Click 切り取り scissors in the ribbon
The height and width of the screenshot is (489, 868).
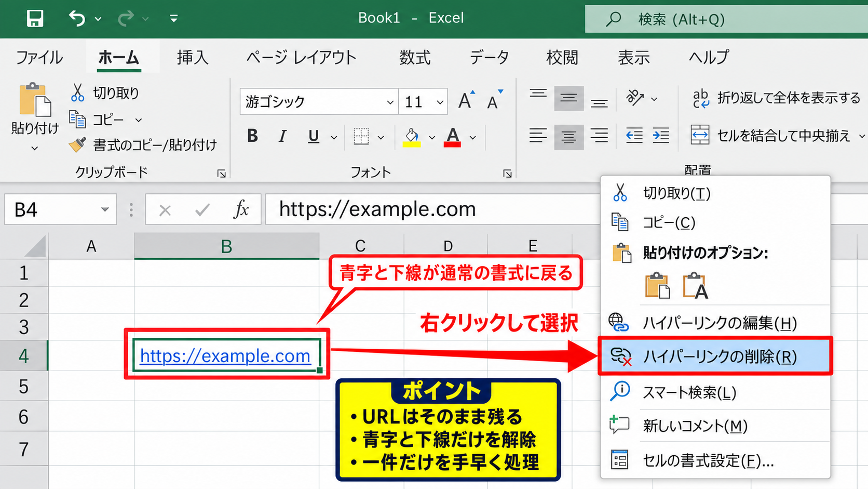[x=105, y=93]
